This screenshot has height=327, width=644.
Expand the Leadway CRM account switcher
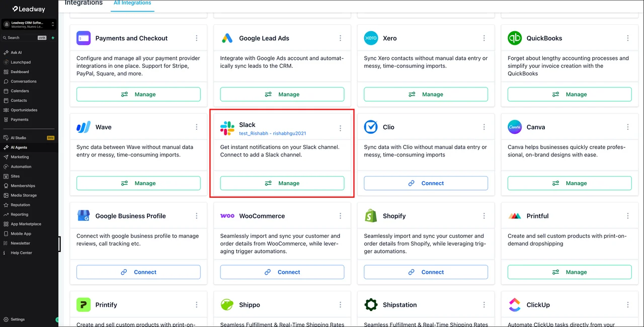pyautogui.click(x=29, y=24)
